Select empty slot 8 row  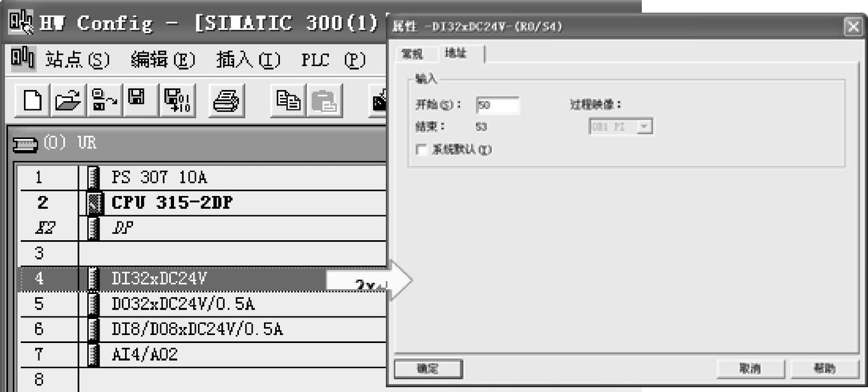point(203,380)
